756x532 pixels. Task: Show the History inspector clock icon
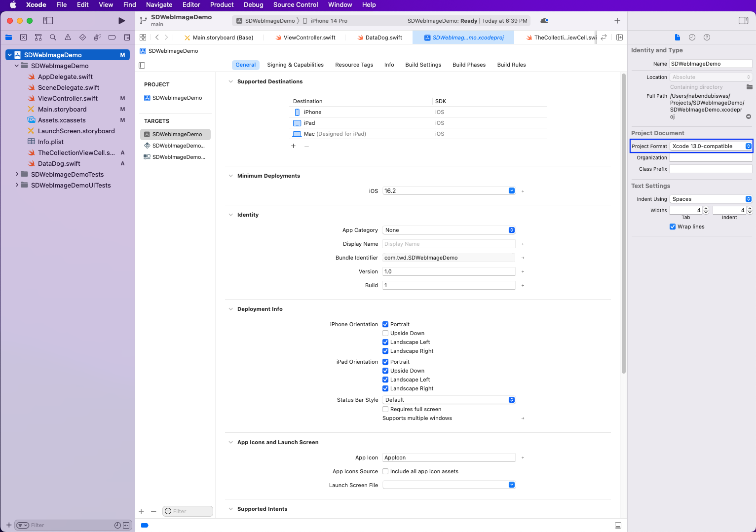tap(692, 38)
